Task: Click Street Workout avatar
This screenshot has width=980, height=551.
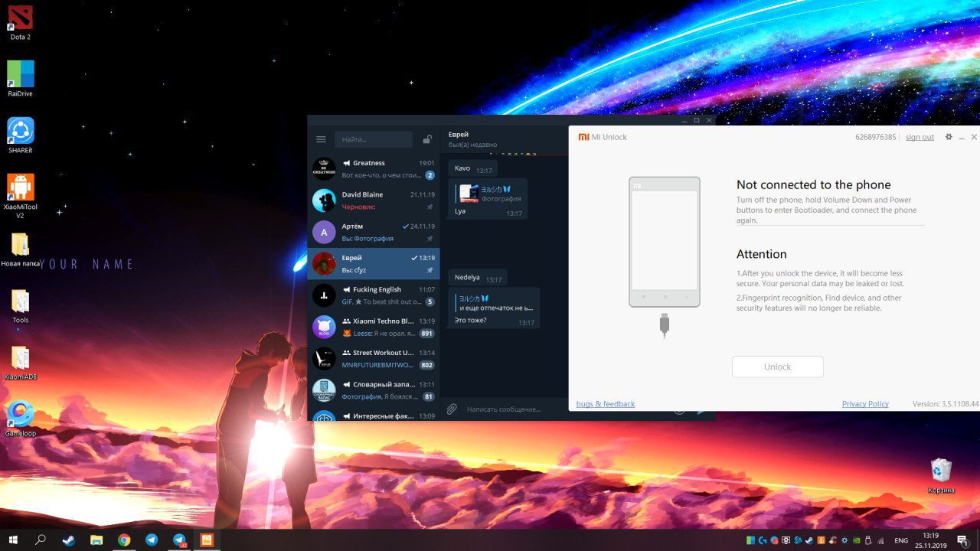Action: 324,358
